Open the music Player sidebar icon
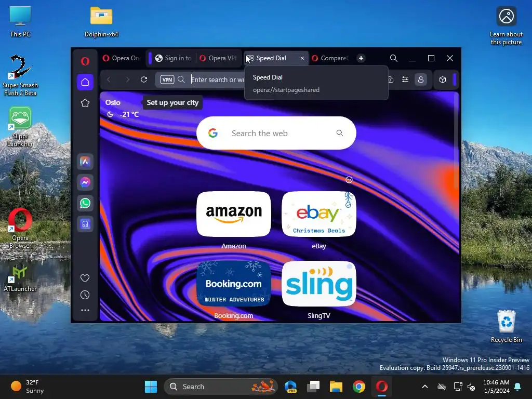This screenshot has width=532, height=399. 85,224
